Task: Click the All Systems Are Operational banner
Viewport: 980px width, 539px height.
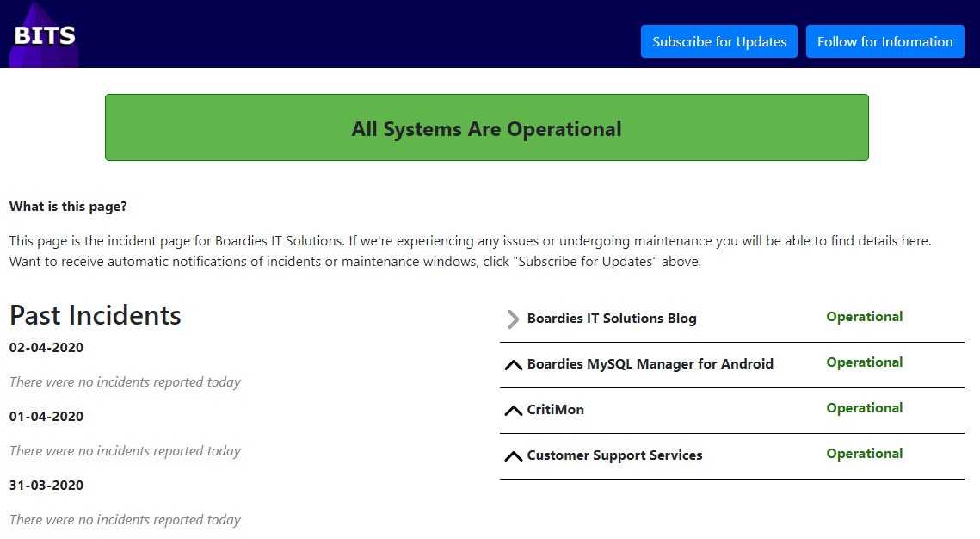Action: coord(486,128)
